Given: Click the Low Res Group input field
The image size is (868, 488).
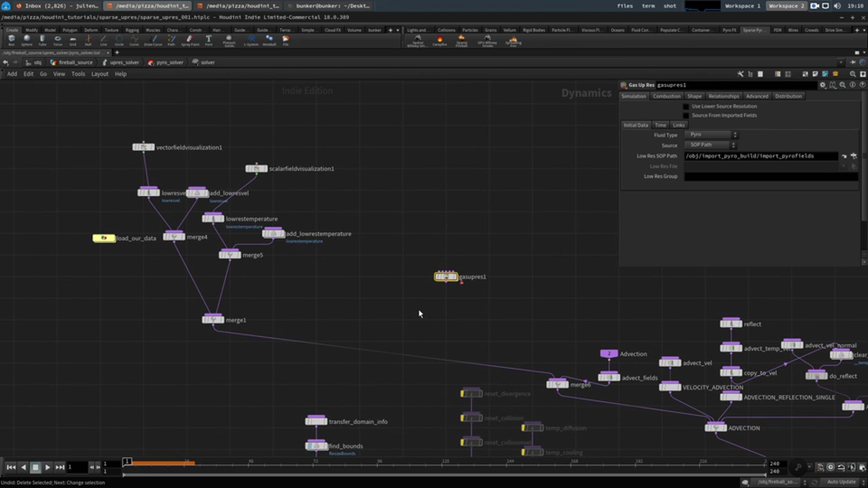Looking at the screenshot, I should point(771,177).
